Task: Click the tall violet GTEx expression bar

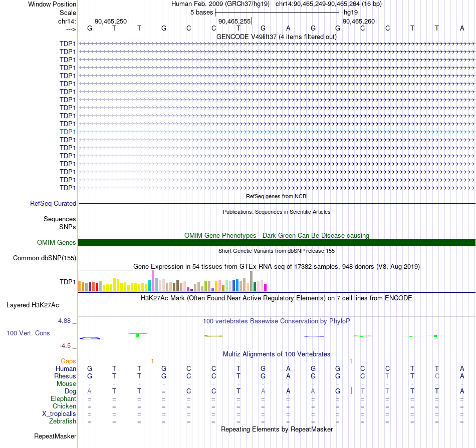Action: pos(153,281)
